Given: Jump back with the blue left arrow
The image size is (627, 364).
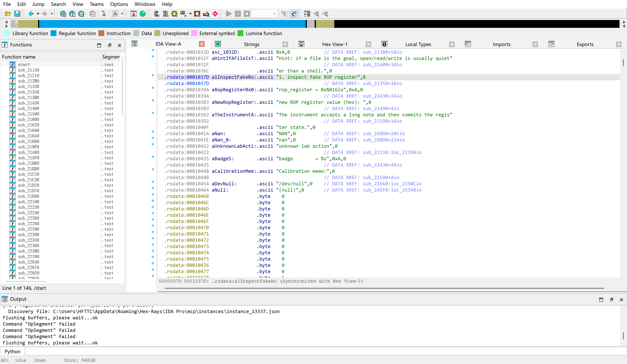Looking at the screenshot, I should tap(31, 14).
